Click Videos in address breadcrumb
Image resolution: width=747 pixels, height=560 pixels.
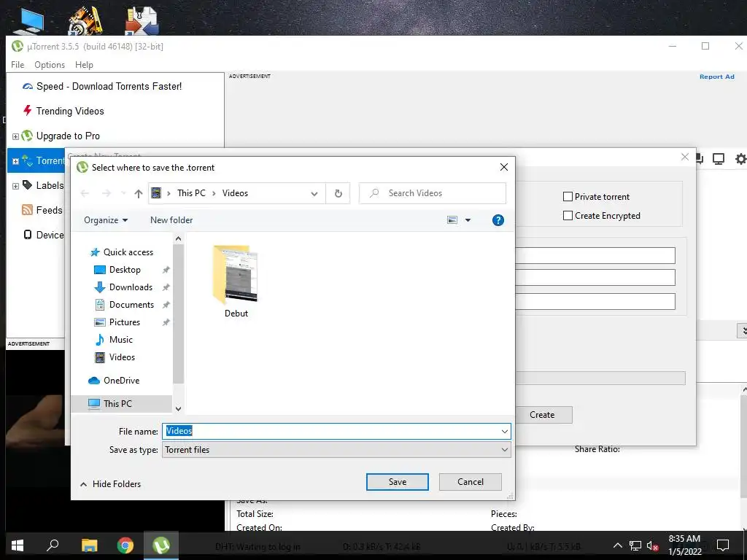click(236, 193)
